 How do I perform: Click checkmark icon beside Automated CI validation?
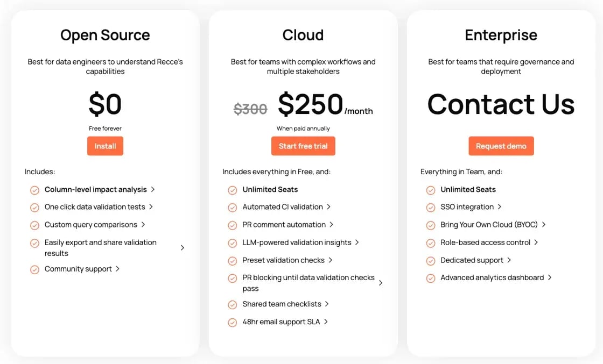[x=233, y=208]
